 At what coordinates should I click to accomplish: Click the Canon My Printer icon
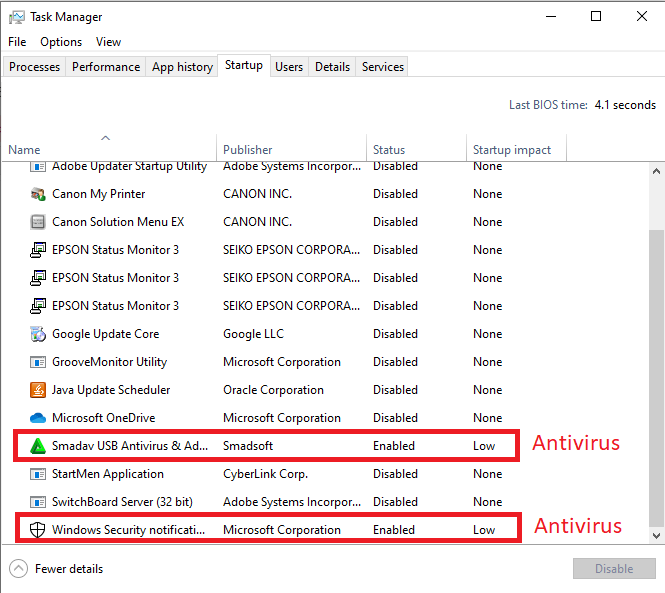(38, 194)
